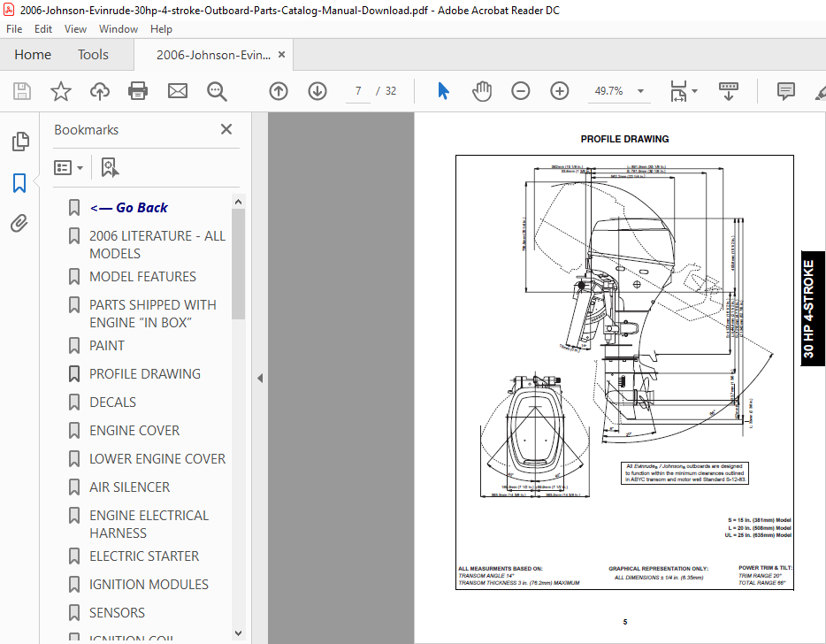The image size is (826, 644).
Task: Jump to MODEL FEATURES bookmark
Action: point(142,277)
